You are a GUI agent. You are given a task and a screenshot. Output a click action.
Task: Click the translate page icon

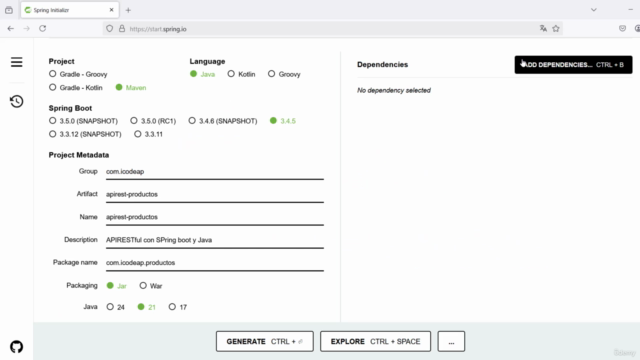pos(543,29)
